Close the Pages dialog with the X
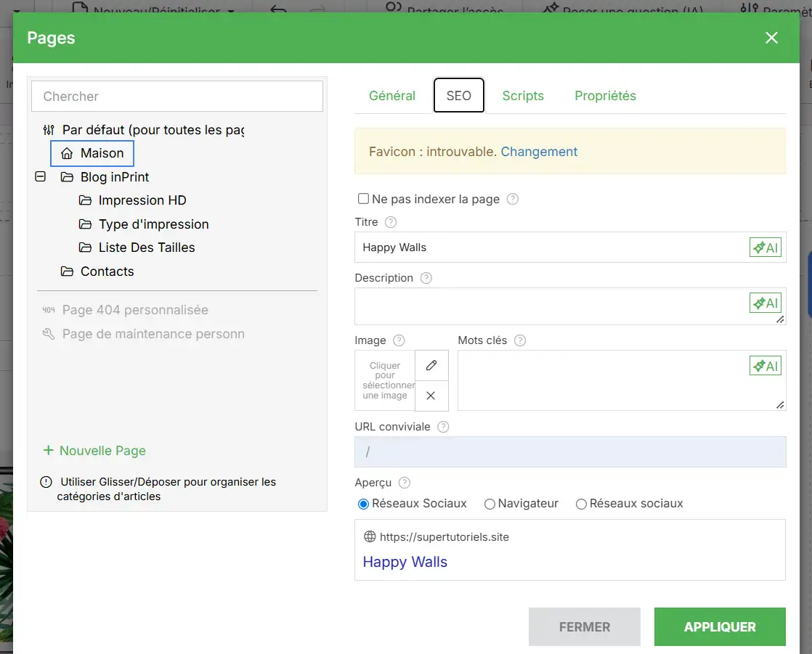Screen dimensions: 812x654 pyautogui.click(x=771, y=38)
